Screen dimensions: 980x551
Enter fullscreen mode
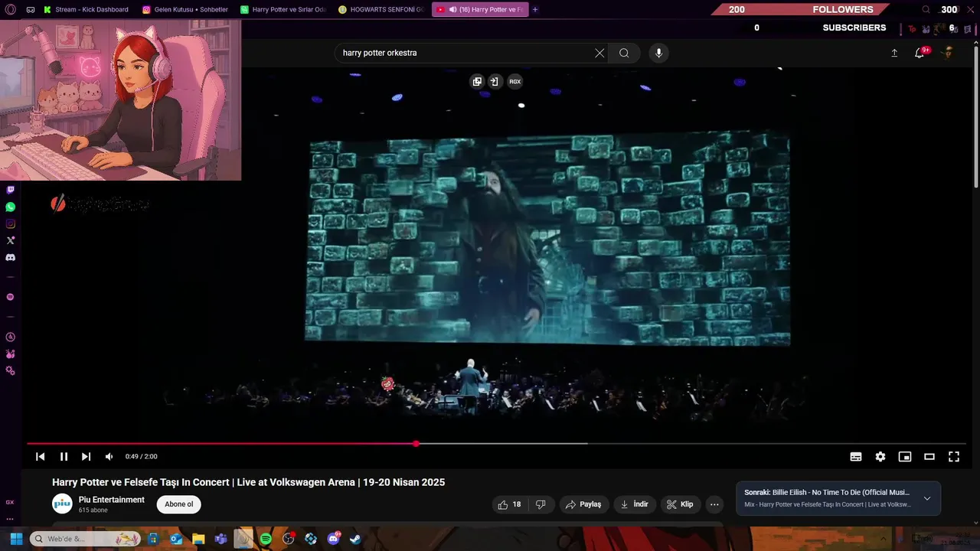(x=954, y=456)
